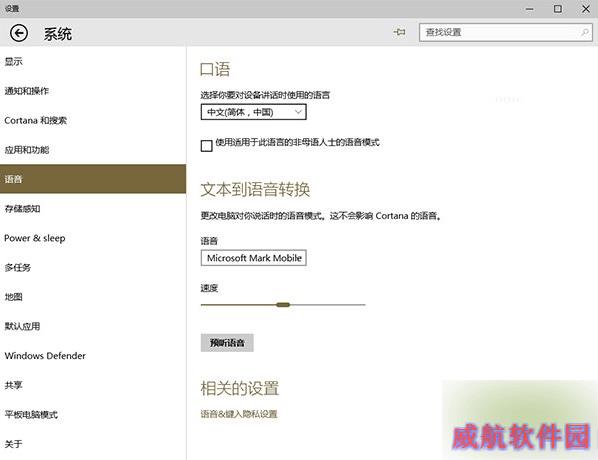Open 默认应用 settings
This screenshot has height=460, width=598.
(93, 326)
